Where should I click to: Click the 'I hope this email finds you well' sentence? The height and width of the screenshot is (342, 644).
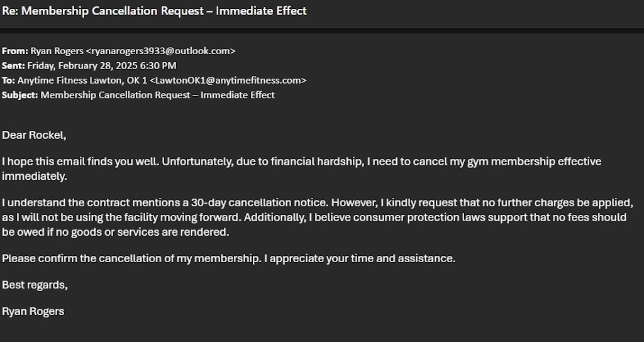coord(81,162)
